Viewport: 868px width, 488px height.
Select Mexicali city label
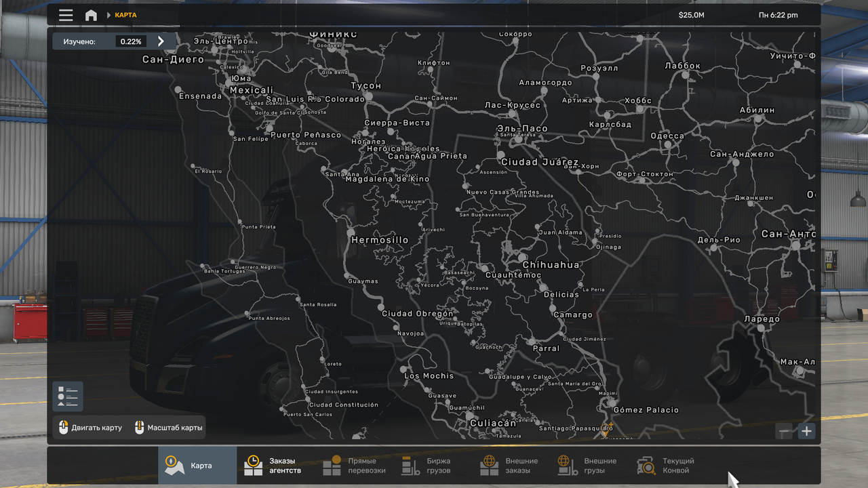click(x=252, y=90)
